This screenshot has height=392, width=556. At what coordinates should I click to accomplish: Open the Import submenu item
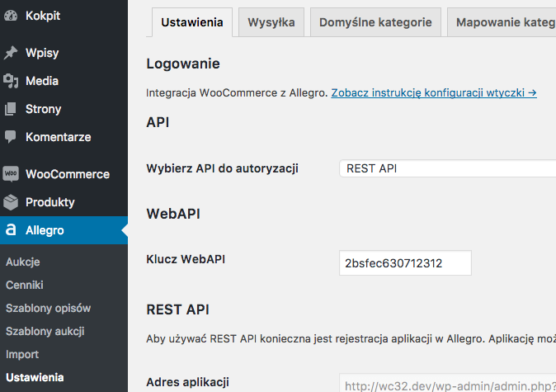point(22,354)
